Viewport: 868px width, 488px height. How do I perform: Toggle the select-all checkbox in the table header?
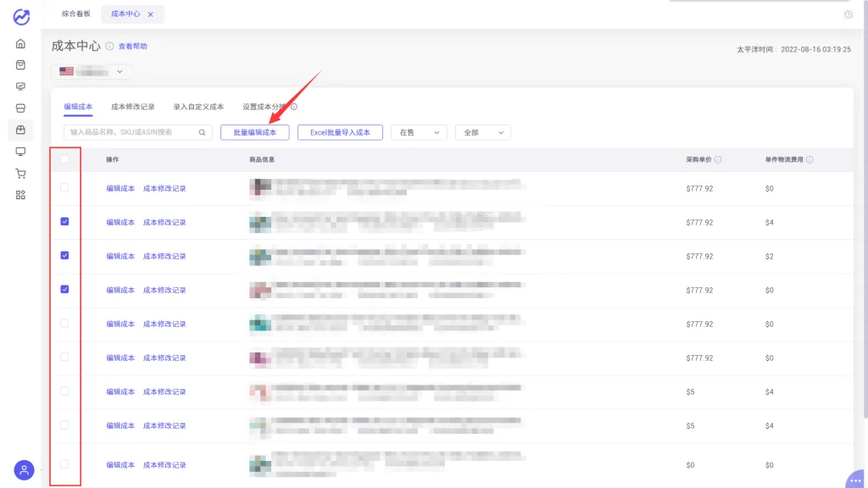64,159
